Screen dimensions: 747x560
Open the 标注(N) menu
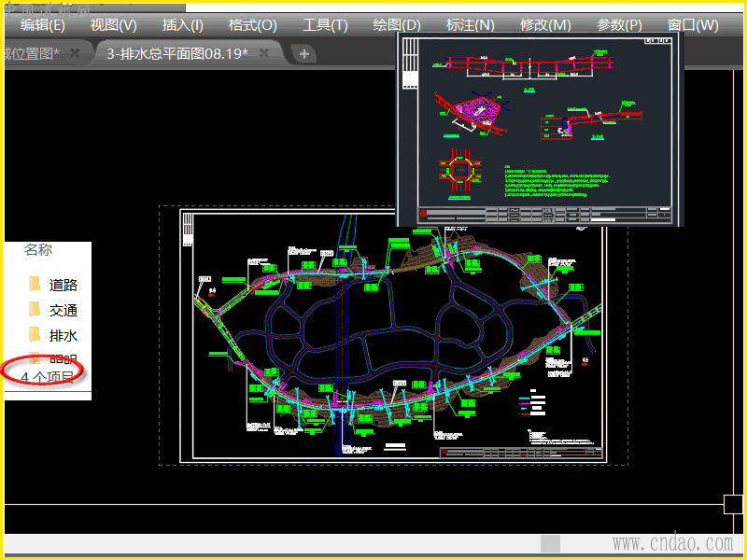[x=470, y=25]
